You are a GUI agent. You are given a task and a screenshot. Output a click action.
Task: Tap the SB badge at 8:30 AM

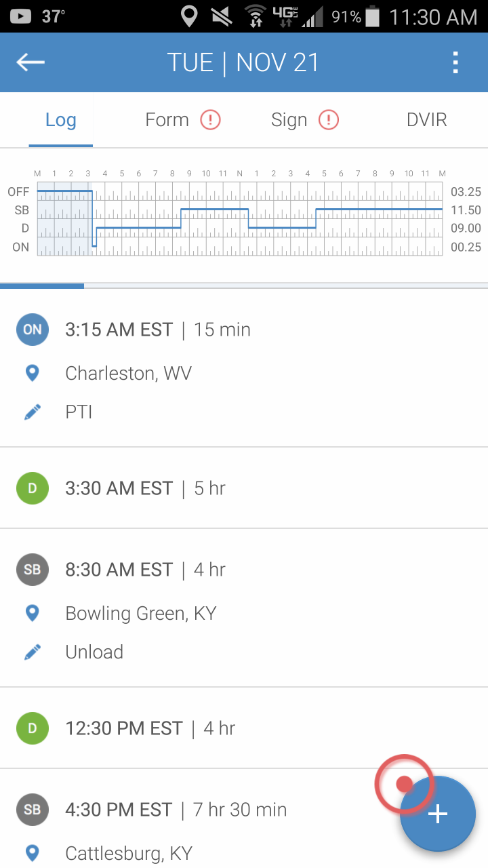[33, 570]
